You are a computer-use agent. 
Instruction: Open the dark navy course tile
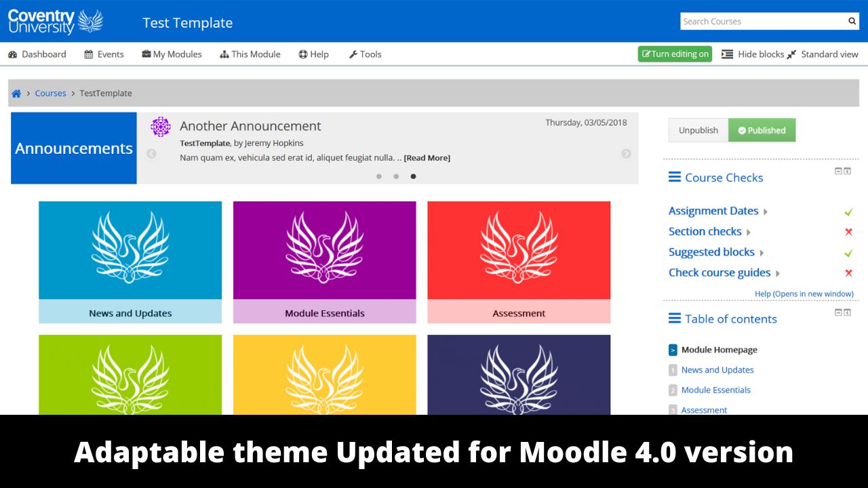(x=519, y=375)
